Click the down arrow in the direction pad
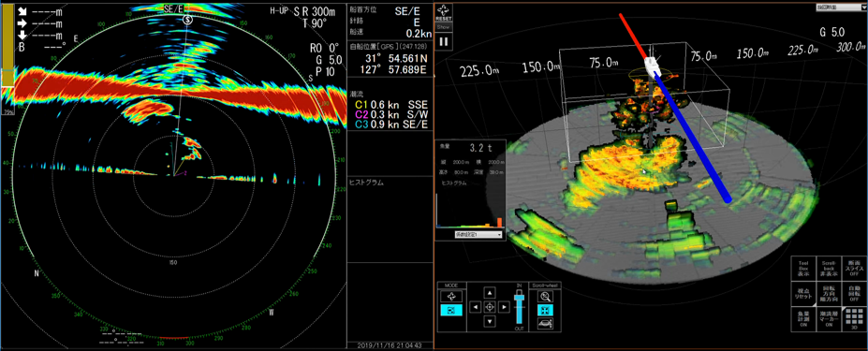 (x=490, y=321)
